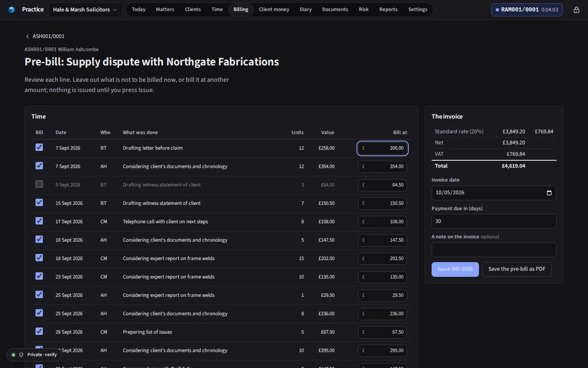The width and height of the screenshot is (588, 368).
Task: Click the 'Total' £4,619.04 value
Action: [x=513, y=166]
